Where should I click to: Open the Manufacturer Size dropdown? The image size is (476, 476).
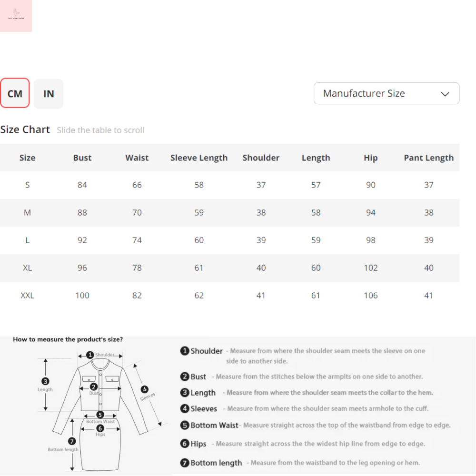(x=386, y=93)
